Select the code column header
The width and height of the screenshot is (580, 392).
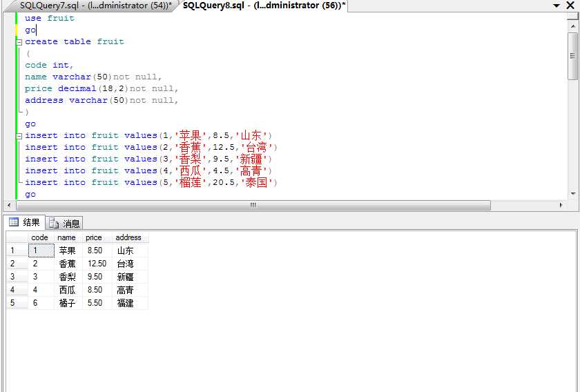(x=41, y=237)
